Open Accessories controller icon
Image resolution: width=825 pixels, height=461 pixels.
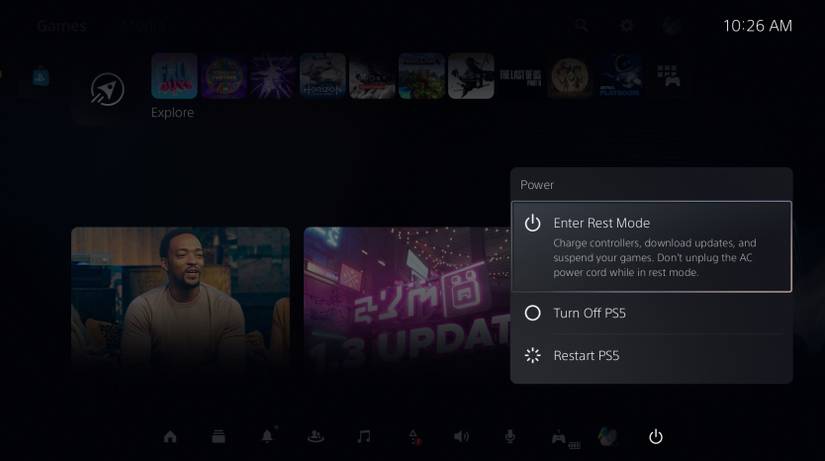point(559,437)
